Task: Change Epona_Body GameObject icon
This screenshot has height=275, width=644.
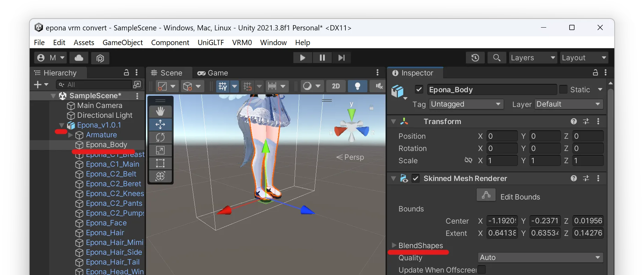Action: pyautogui.click(x=399, y=92)
